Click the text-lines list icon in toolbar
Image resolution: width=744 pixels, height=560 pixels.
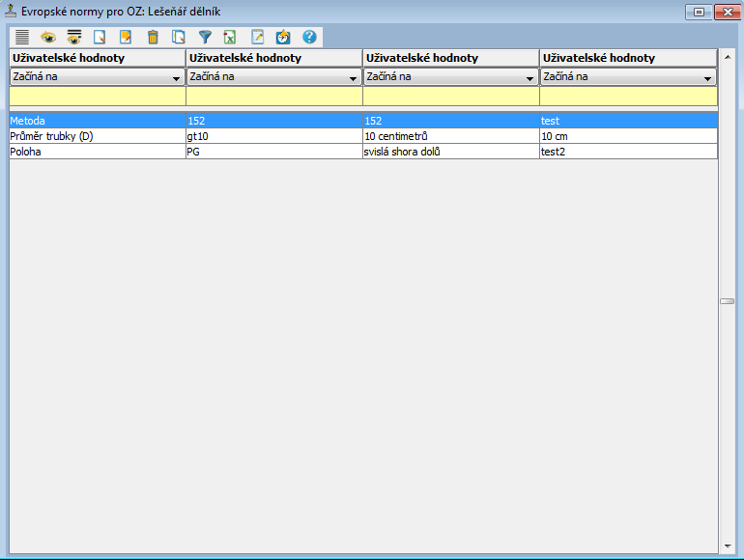point(22,38)
